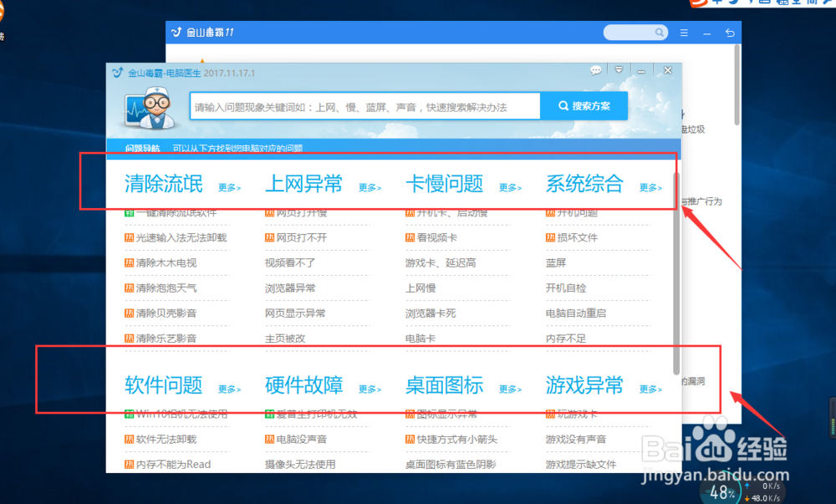The width and height of the screenshot is (836, 504).
Task: Open the 软件问题 category heading
Action: [x=164, y=384]
